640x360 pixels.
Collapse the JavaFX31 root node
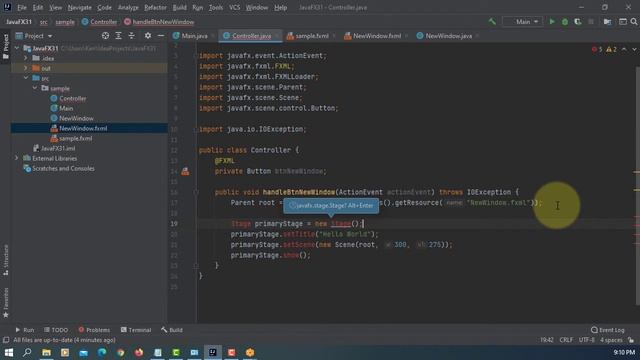(x=17, y=48)
